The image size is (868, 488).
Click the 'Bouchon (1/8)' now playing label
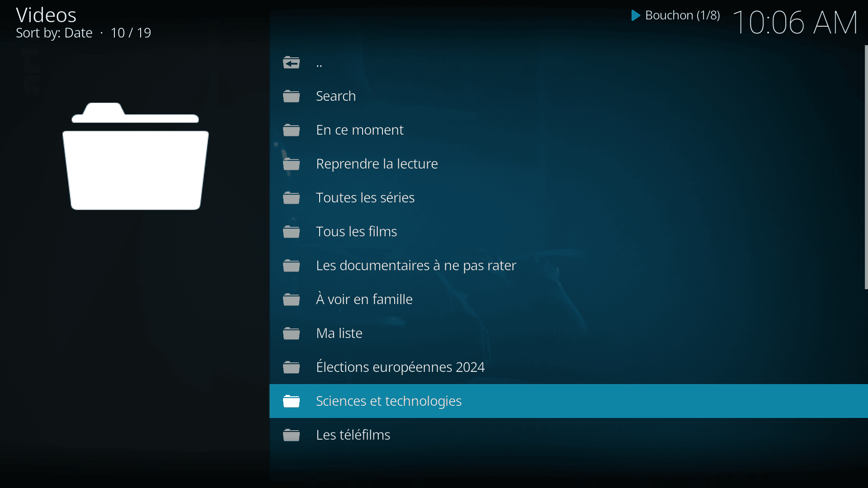tap(682, 15)
